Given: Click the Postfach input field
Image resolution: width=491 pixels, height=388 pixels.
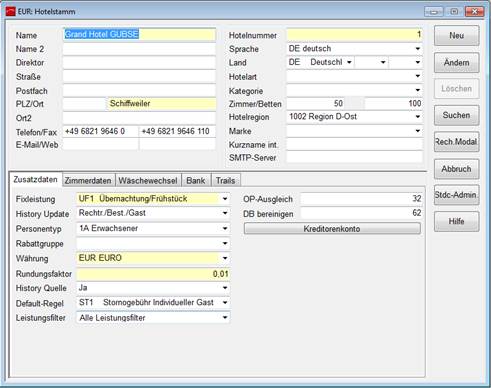Looking at the screenshot, I should (x=139, y=90).
